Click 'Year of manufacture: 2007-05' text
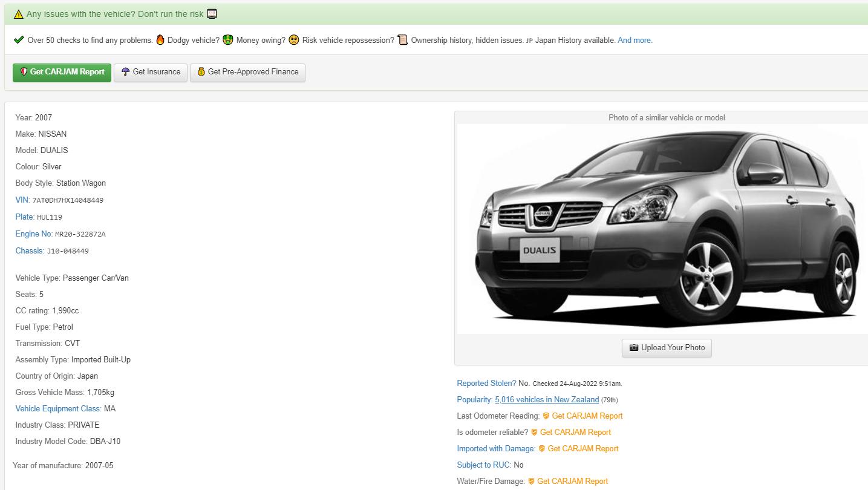 click(63, 466)
